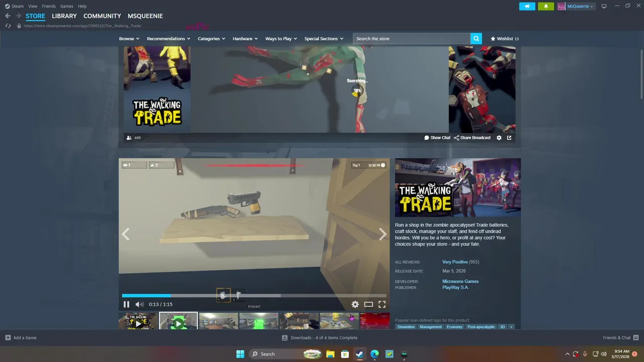Click the Share Broadcast button
The image size is (644, 362).
pyautogui.click(x=472, y=138)
